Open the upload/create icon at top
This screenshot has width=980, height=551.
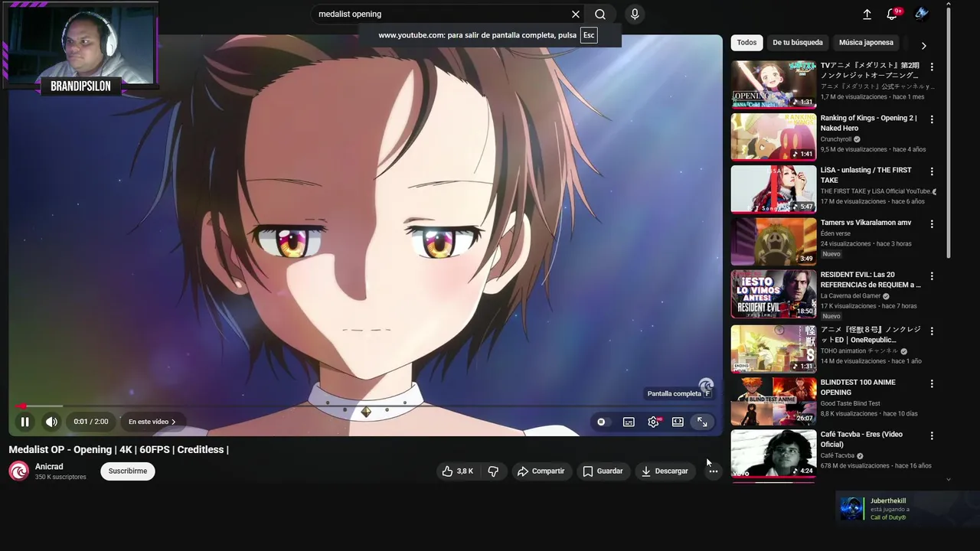[867, 14]
